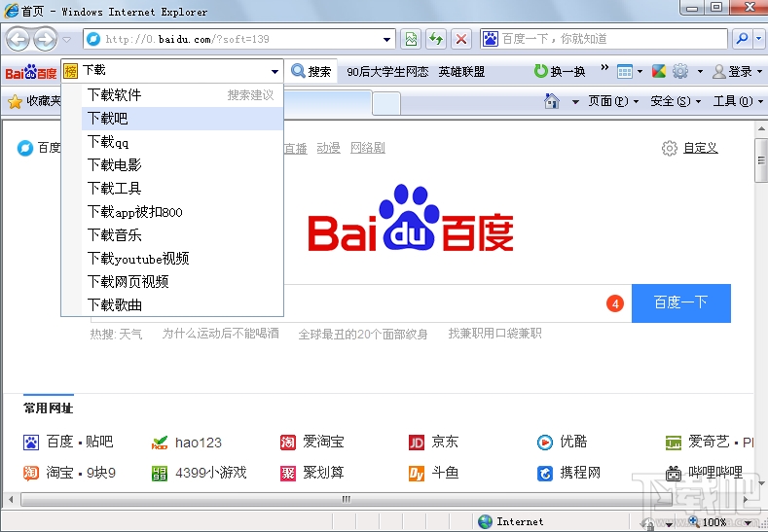The height and width of the screenshot is (532, 768).
Task: Click the yellow 榜 ranking icon
Action: 70,71
